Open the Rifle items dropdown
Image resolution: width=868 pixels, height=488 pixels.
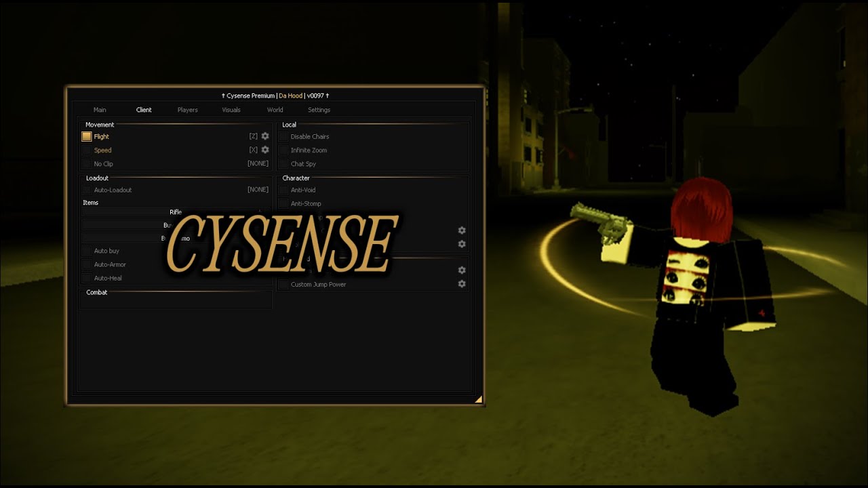click(x=176, y=212)
